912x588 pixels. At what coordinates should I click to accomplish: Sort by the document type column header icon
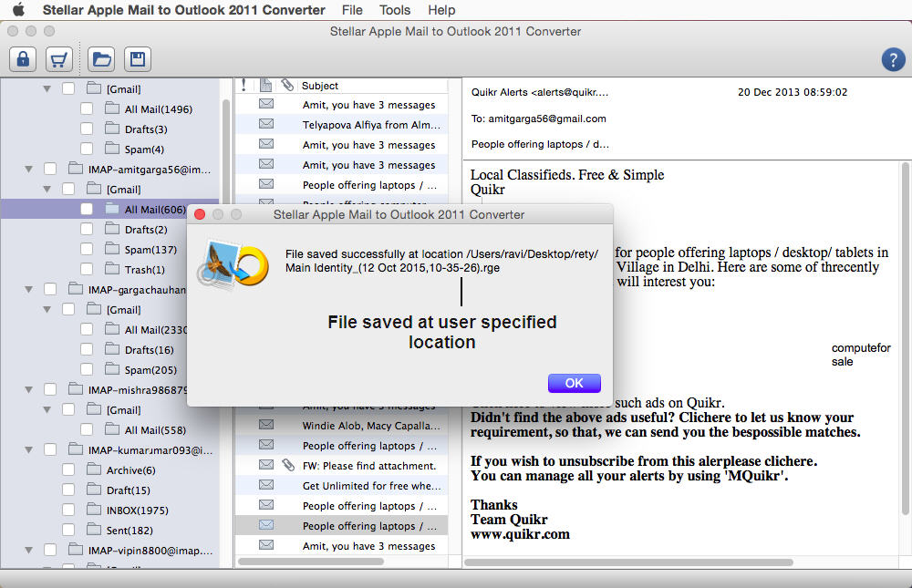pos(265,86)
